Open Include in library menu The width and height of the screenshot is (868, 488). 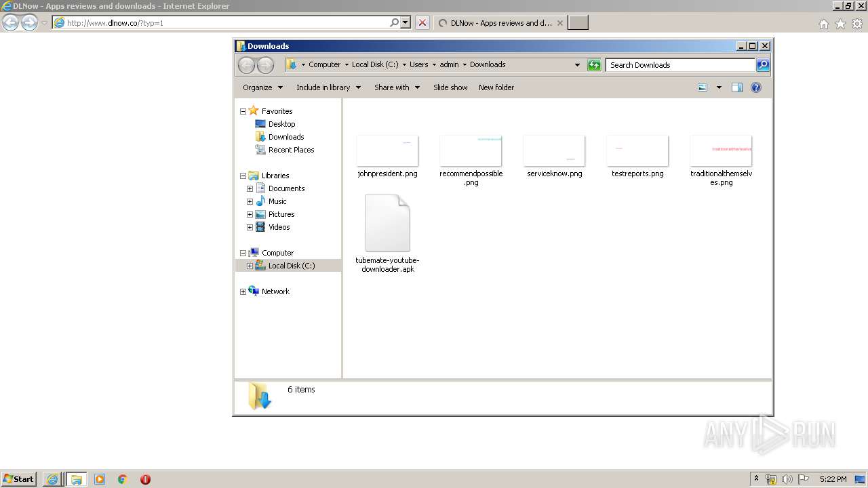click(x=328, y=87)
